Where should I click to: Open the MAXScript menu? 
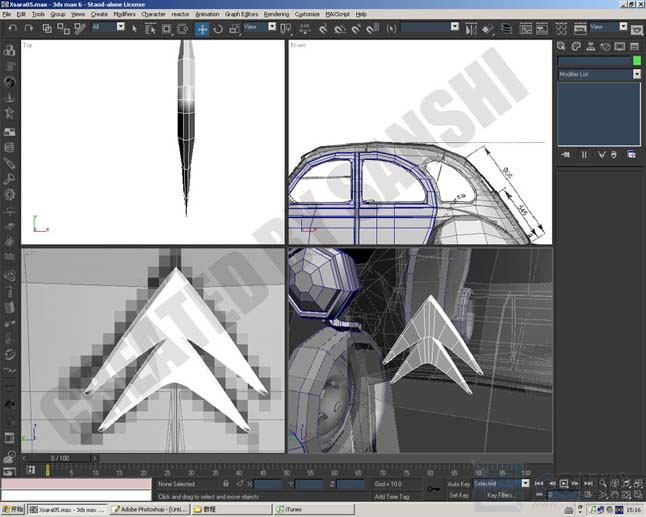[x=337, y=14]
